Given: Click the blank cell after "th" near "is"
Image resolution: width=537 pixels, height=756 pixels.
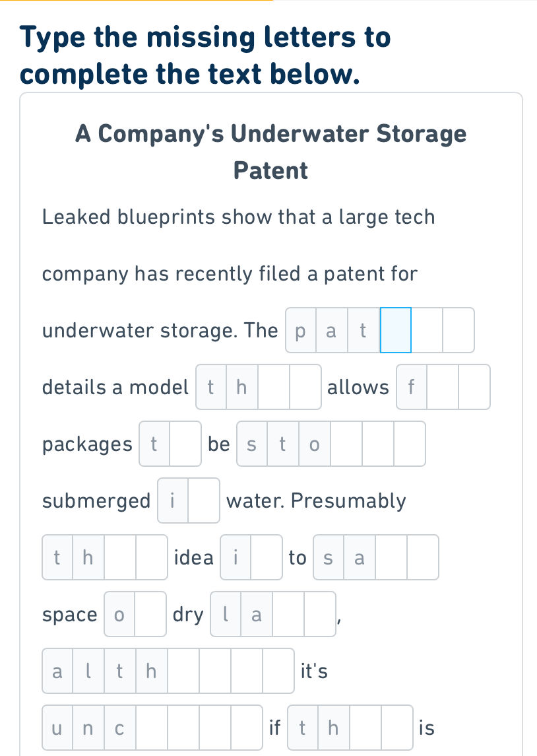Looking at the screenshot, I should tap(365, 728).
